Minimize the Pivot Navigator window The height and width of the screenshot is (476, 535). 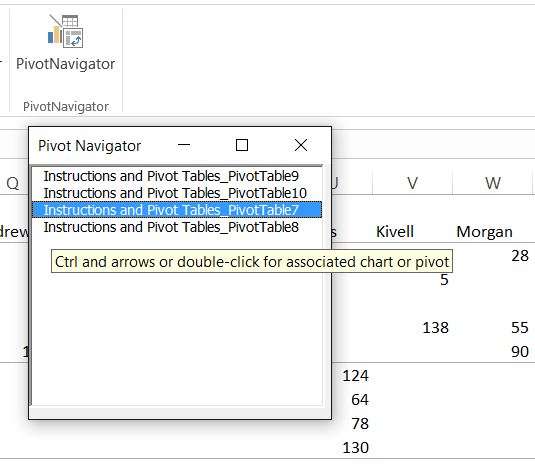coord(184,145)
